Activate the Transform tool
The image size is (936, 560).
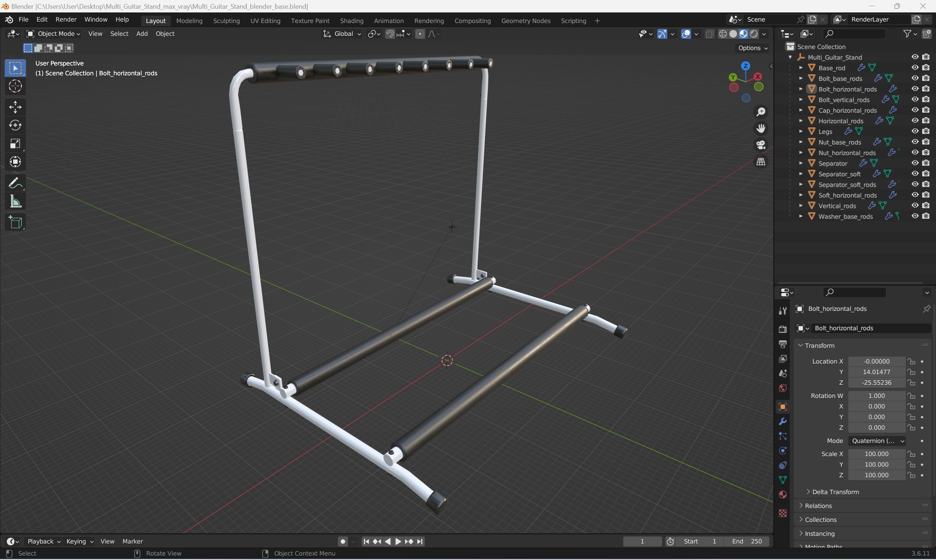(x=15, y=162)
